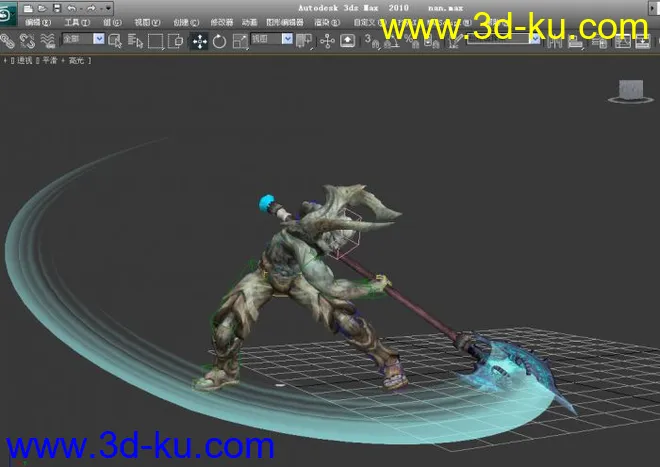Activate the Select and Manipulate tool
Viewport: 660px width, 467px height.
click(x=327, y=41)
